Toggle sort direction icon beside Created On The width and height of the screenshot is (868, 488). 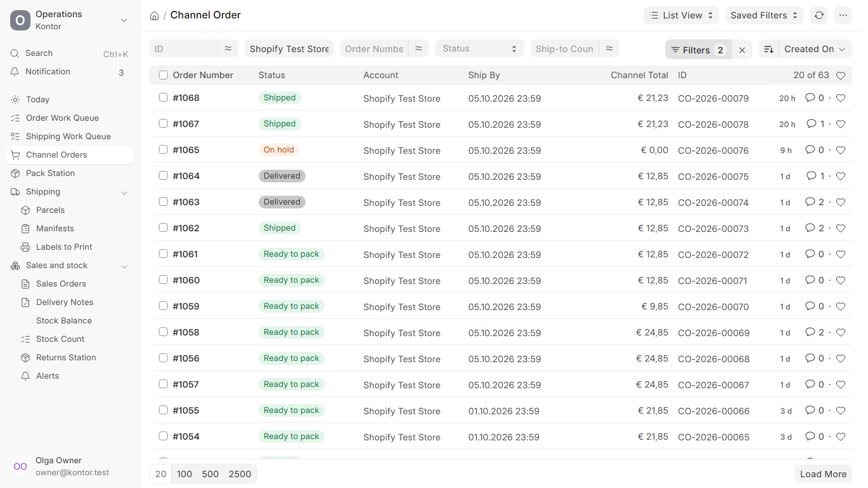[x=769, y=49]
